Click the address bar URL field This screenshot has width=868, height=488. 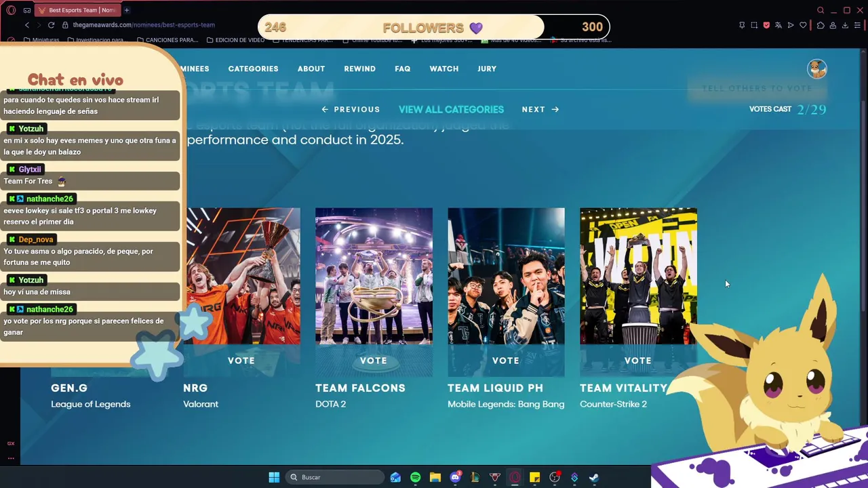tap(144, 25)
